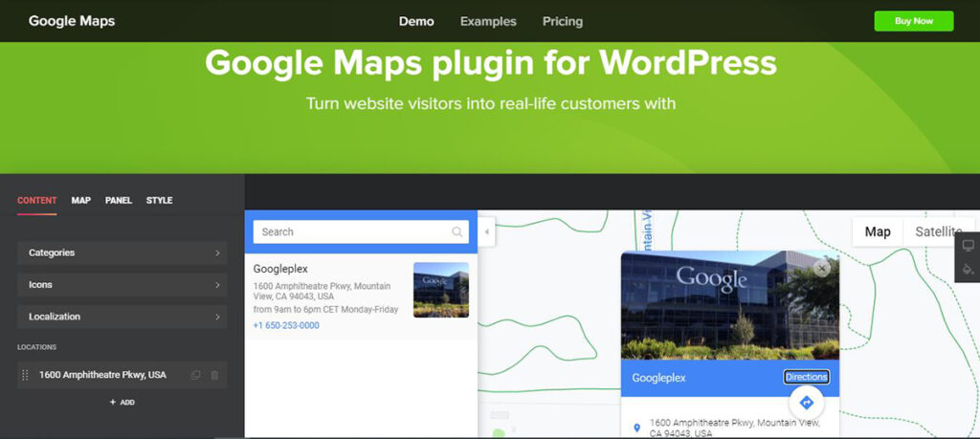The image size is (980, 439).
Task: Expand the Icons section
Action: click(x=122, y=285)
